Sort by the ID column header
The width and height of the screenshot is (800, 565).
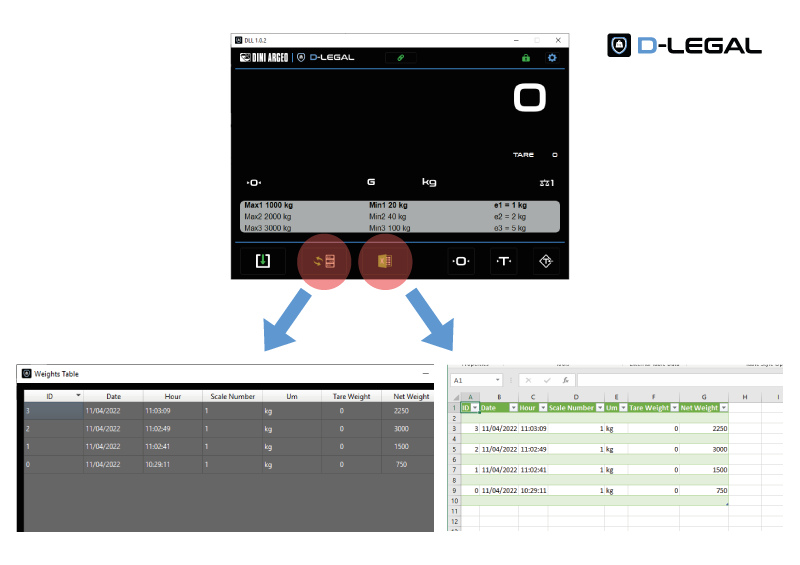(x=50, y=396)
